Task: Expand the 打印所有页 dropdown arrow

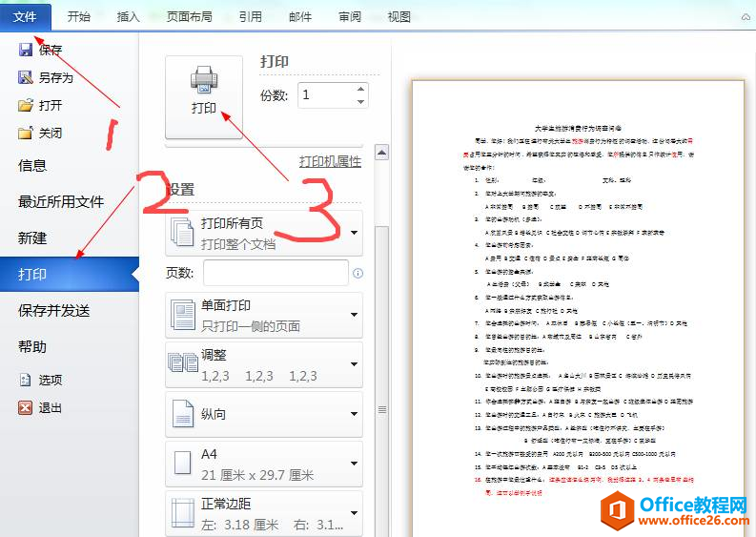Action: (x=355, y=233)
